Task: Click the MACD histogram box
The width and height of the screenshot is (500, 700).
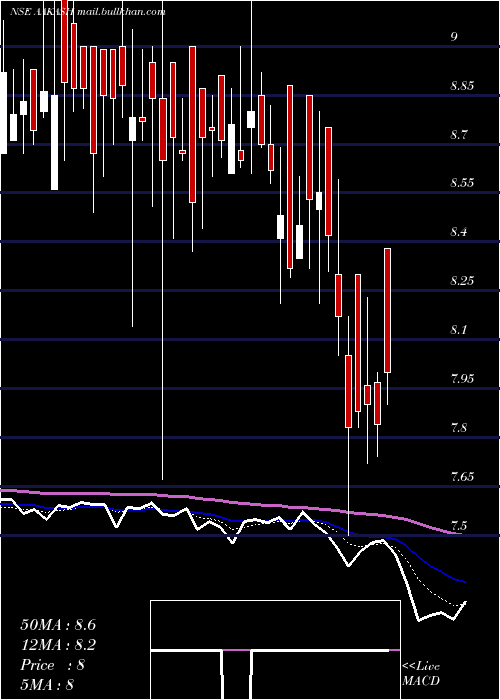Action: tap(275, 650)
